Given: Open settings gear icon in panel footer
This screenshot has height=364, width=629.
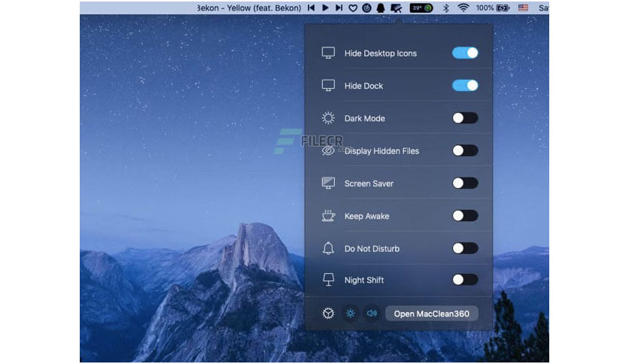Looking at the screenshot, I should click(x=328, y=313).
